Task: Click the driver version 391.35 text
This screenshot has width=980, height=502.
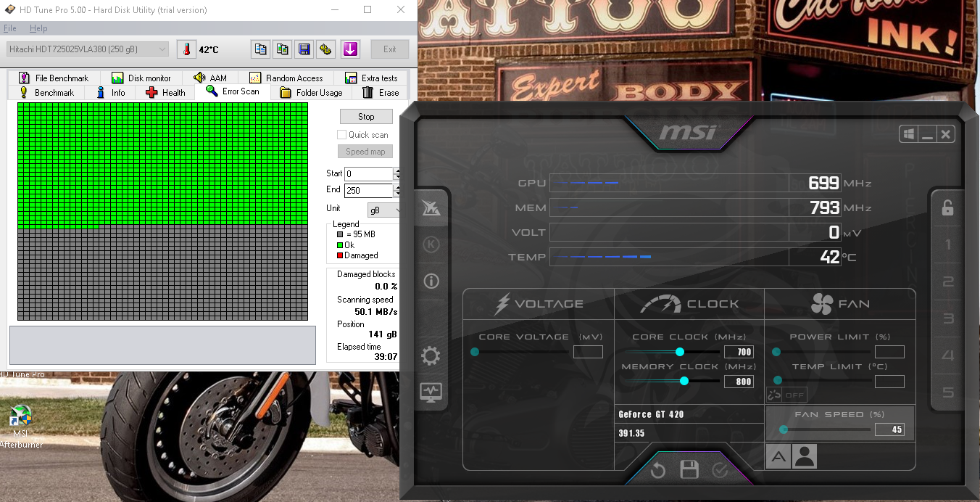Action: tap(631, 433)
